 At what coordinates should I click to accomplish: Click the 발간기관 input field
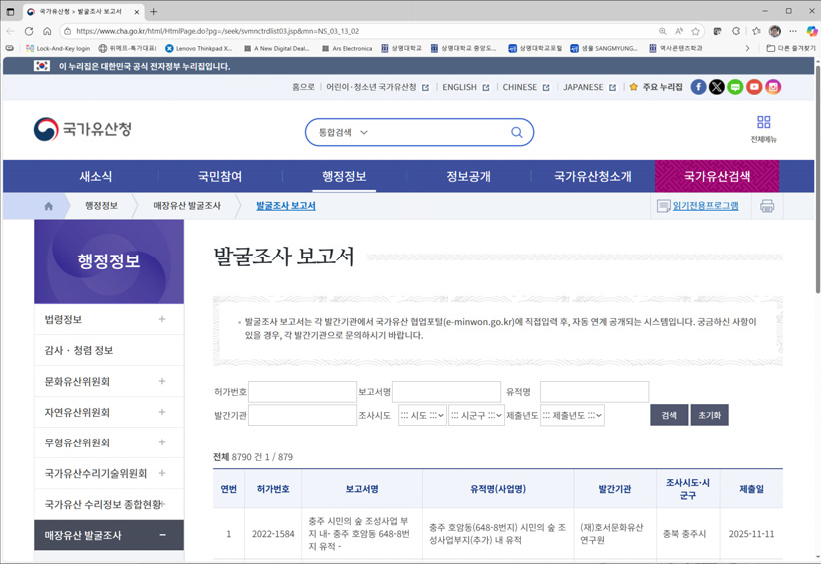(x=302, y=415)
